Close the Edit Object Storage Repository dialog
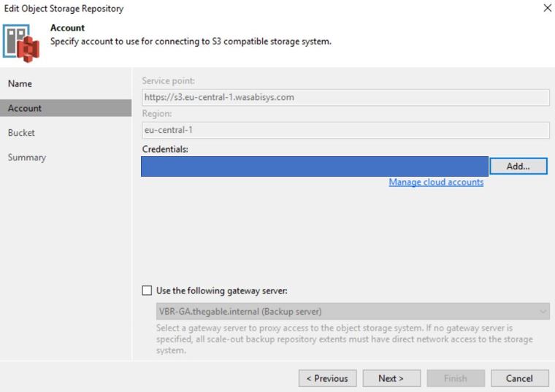Screen dimensions: 555x392 tap(547, 8)
